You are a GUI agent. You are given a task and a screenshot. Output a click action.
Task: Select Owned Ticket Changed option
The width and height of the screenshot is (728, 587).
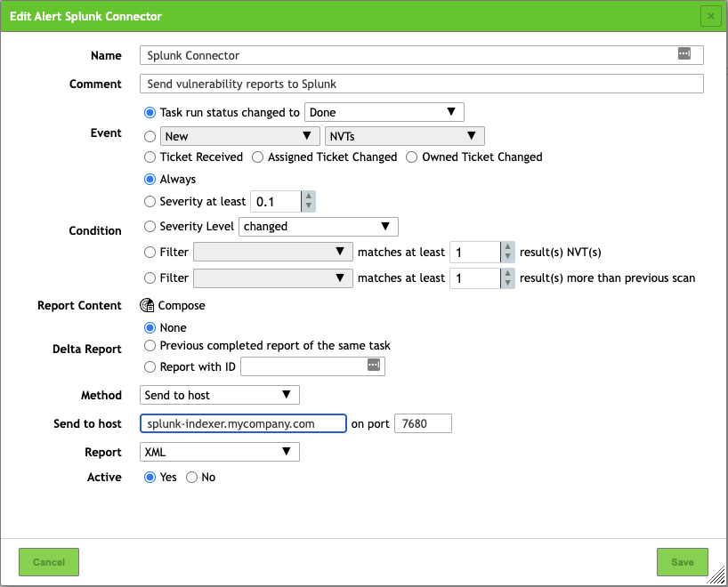pyautogui.click(x=411, y=157)
